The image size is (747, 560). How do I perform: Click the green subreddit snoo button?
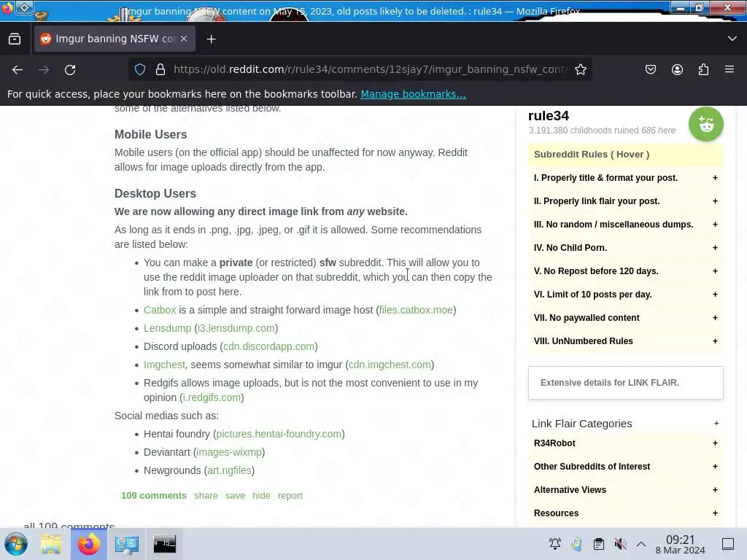point(706,124)
